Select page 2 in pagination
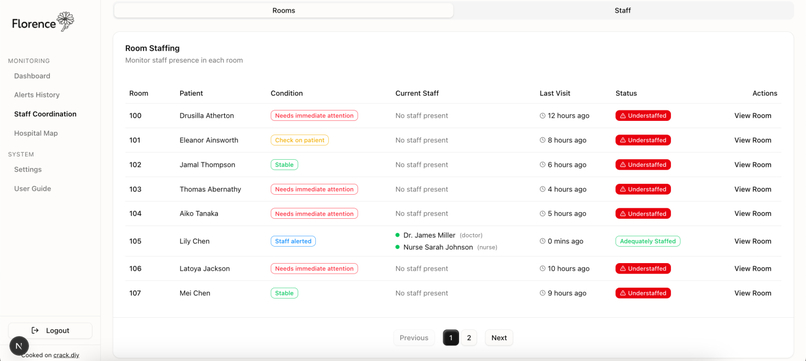 469,338
